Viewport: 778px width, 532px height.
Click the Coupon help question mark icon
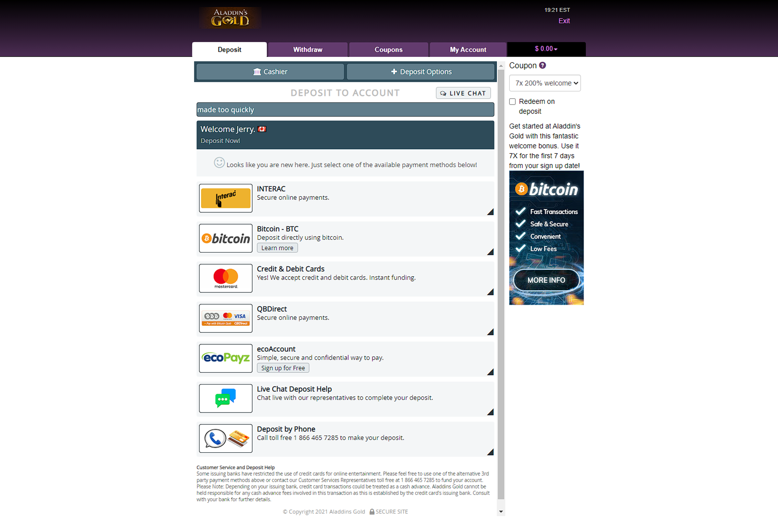point(543,65)
